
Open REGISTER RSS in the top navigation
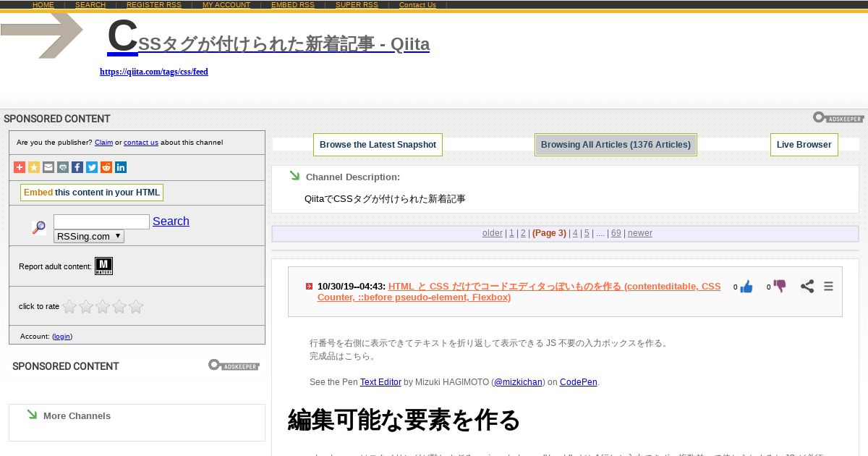[x=154, y=5]
